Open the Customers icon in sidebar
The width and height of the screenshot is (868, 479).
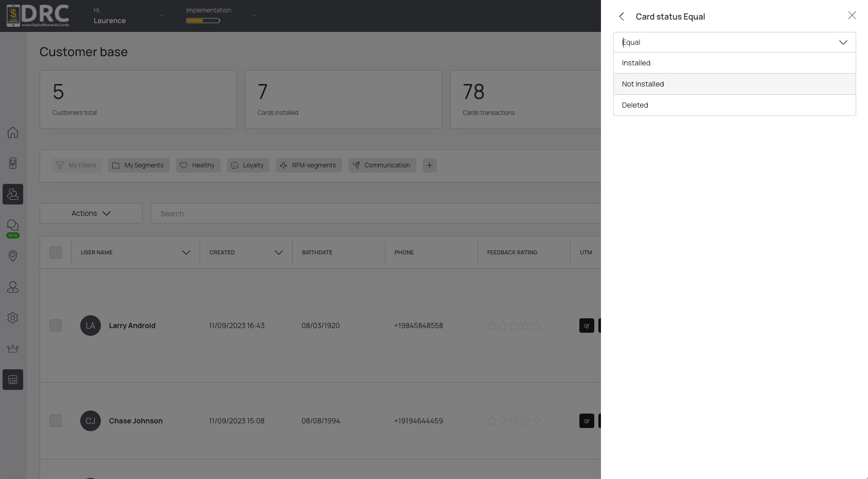tap(13, 194)
